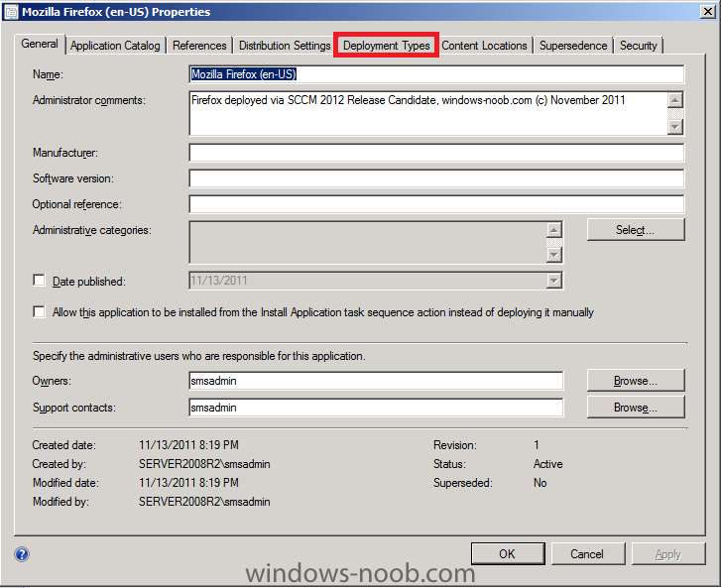Click the Status value Active
721x588 pixels.
coord(548,464)
